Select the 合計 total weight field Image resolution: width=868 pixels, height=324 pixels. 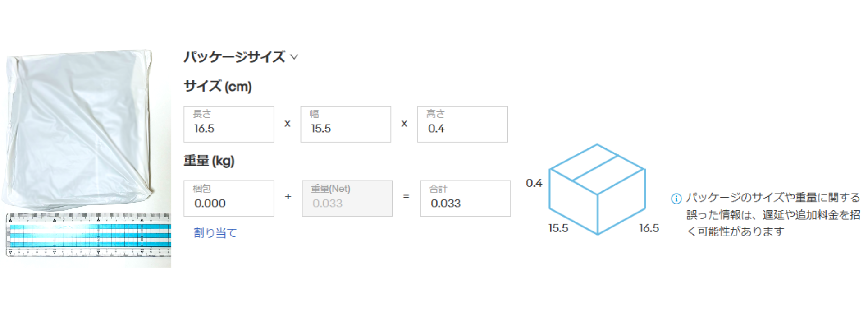(465, 199)
